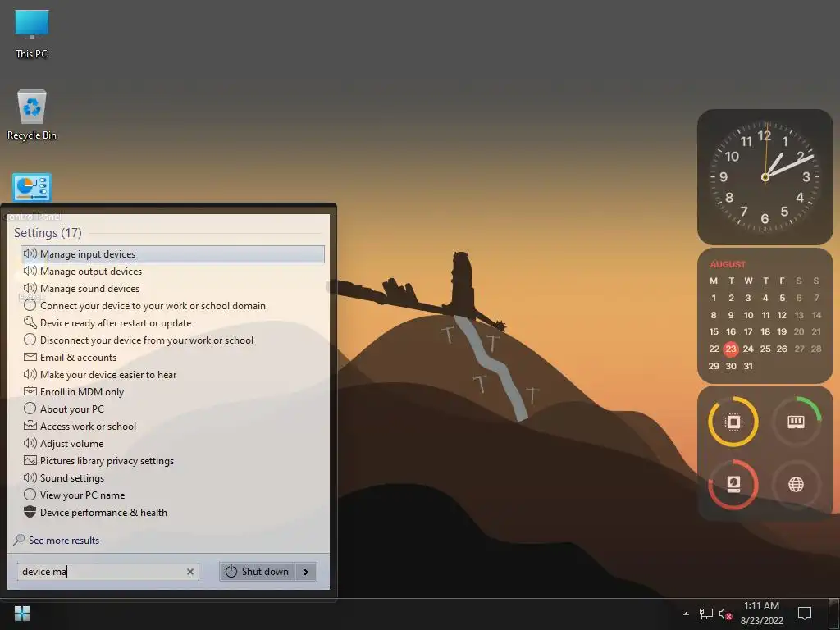Image resolution: width=840 pixels, height=630 pixels.
Task: Click AUGUST month label in calendar
Action: point(728,264)
